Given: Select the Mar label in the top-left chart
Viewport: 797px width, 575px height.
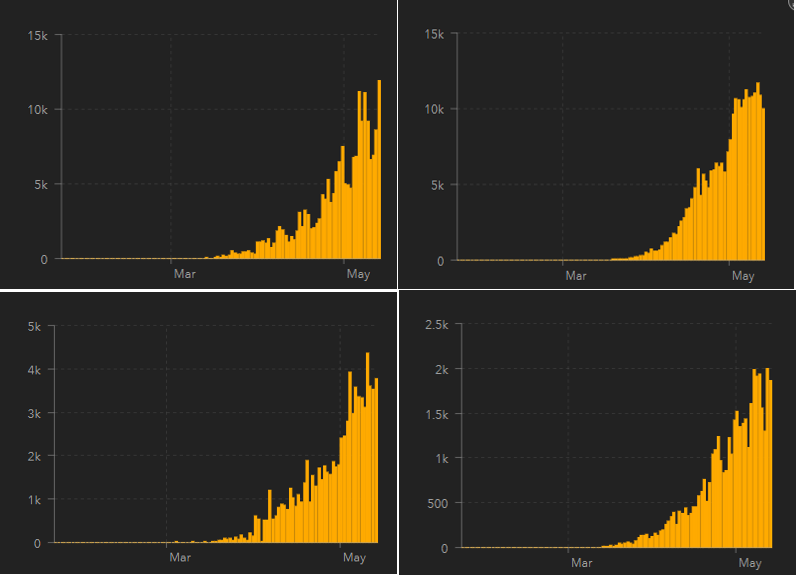Looking at the screenshot, I should pos(184,273).
